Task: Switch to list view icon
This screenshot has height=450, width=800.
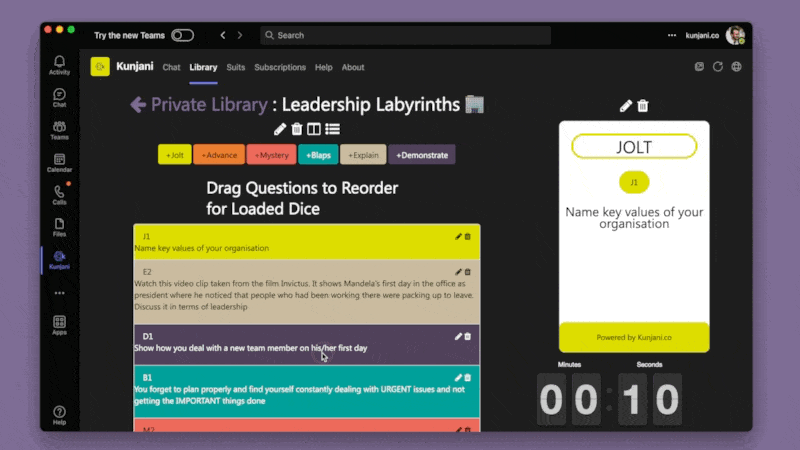Action: (x=333, y=129)
